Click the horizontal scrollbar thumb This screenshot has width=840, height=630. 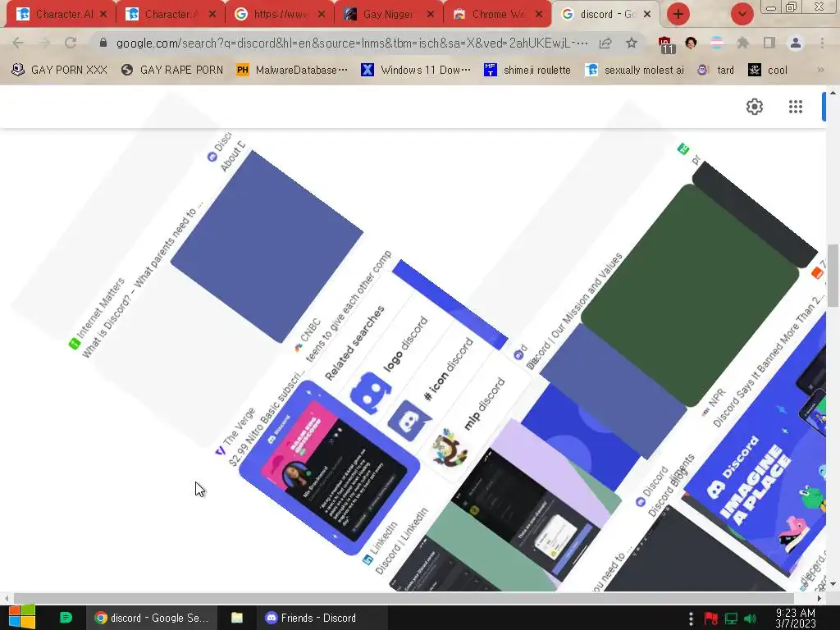pos(404,598)
